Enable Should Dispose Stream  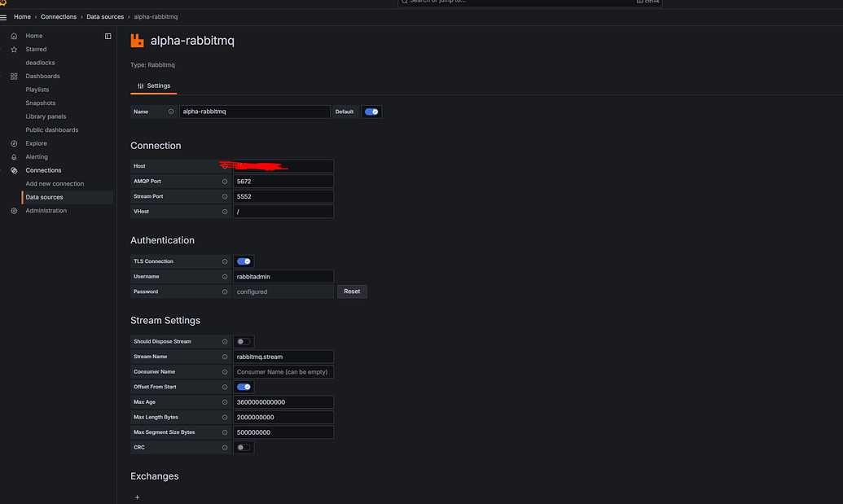click(242, 341)
